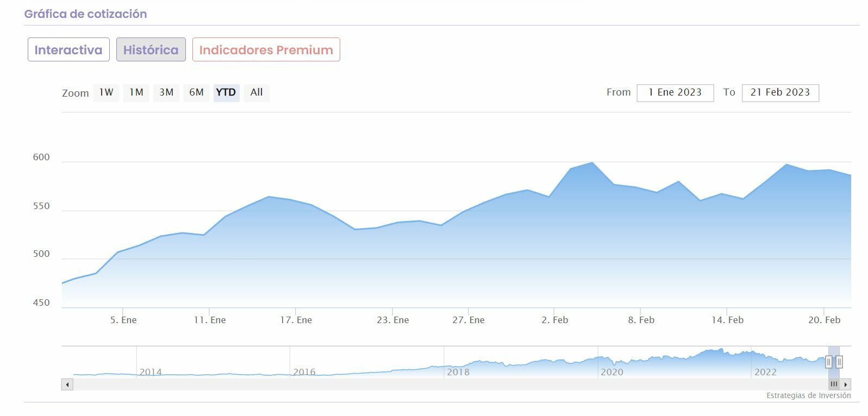Click the navigator scroll right arrow
The image size is (868, 416).
point(845,385)
